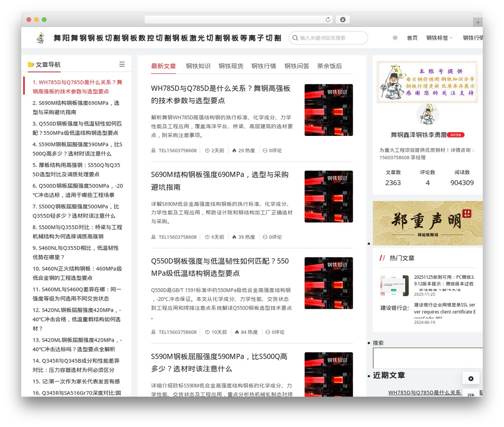Viewport: 504px width, 427px height.
Task: Click the site title 舞阳舞钢钢板切割
Action: click(x=167, y=38)
